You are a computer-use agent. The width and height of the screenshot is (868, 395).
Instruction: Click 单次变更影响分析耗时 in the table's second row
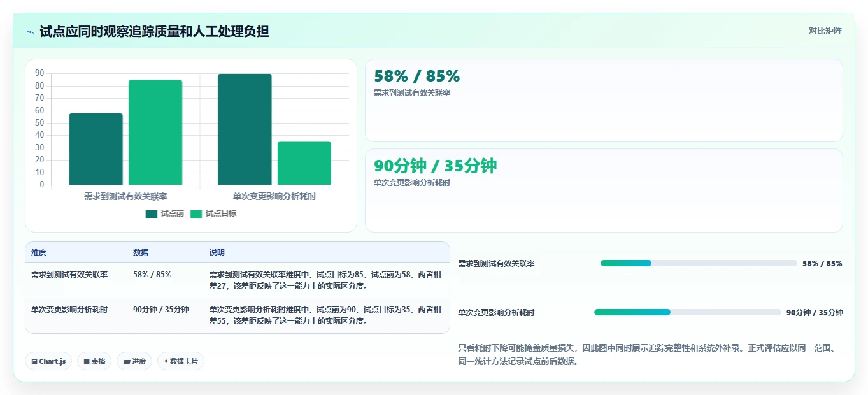click(69, 310)
